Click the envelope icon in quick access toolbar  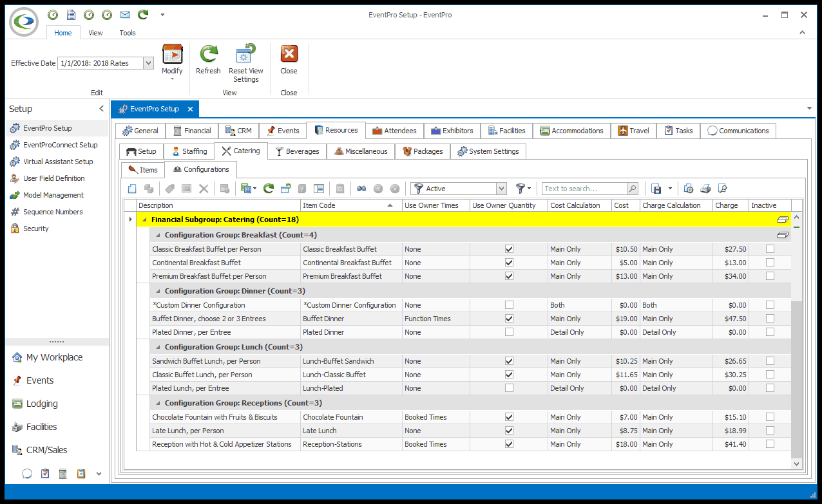pyautogui.click(x=125, y=14)
